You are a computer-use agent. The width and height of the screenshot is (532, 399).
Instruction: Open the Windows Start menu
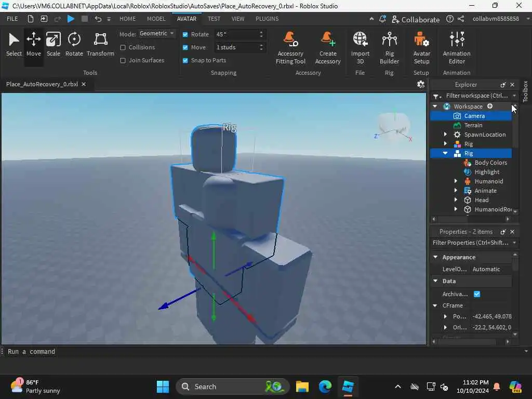pos(163,387)
